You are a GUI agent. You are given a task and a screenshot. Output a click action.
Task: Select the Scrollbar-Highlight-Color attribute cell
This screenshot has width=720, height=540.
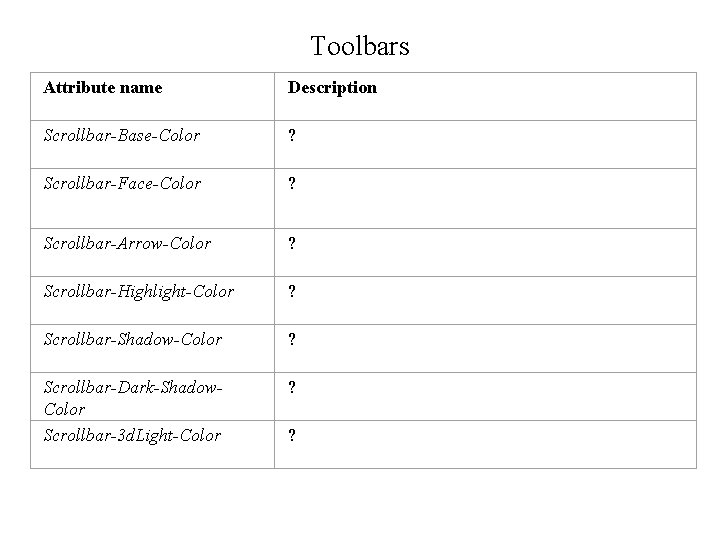tap(138, 292)
